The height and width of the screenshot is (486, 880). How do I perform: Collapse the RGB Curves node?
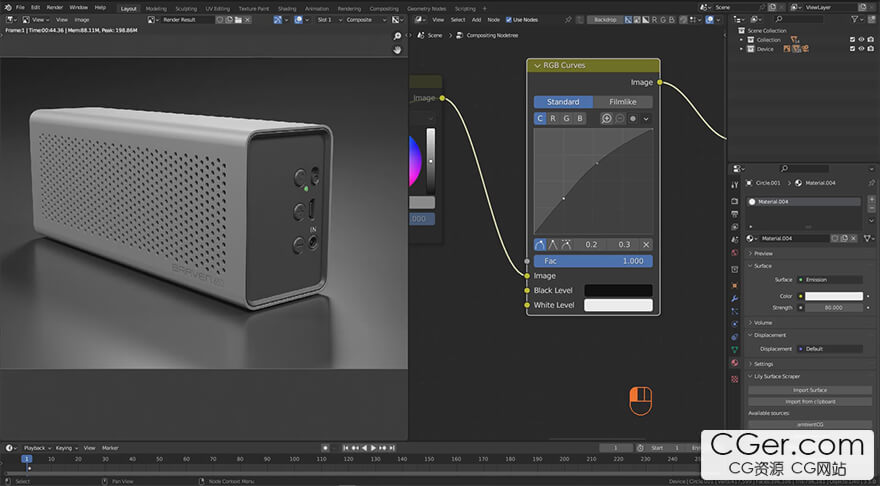click(x=537, y=66)
